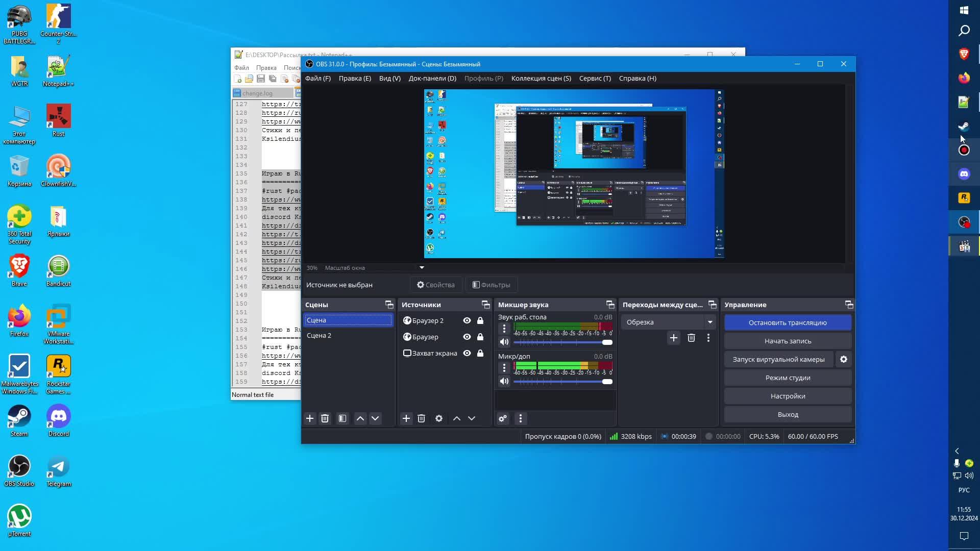Expand the Обрезка transition dropdown
The width and height of the screenshot is (980, 551).
tap(709, 322)
